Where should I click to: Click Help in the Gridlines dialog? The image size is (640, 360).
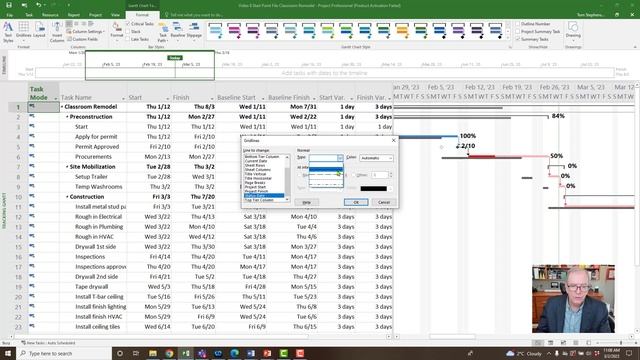point(307,202)
